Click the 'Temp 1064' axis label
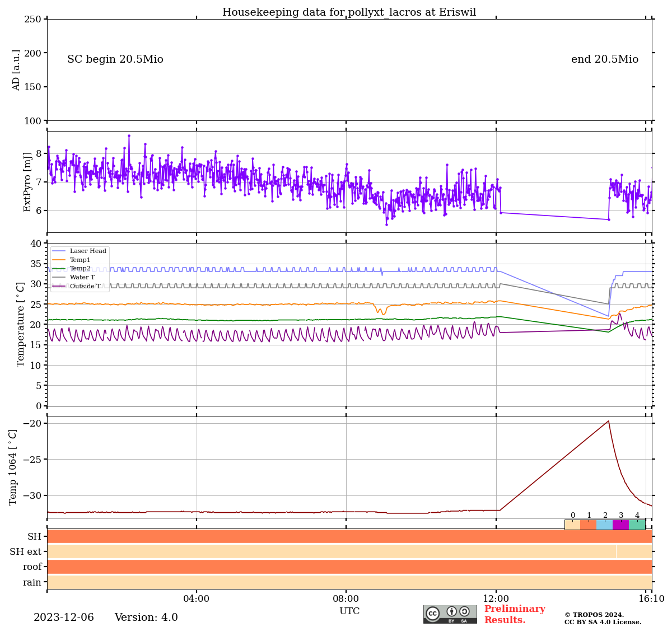This screenshot has width=672, height=627. 13,467
